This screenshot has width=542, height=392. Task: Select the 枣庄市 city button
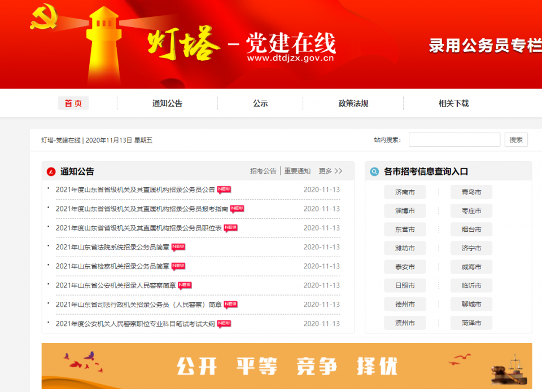coord(471,211)
